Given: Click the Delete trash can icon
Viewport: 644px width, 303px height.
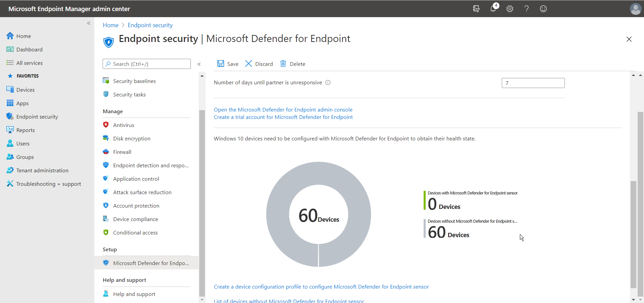Looking at the screenshot, I should tap(283, 63).
